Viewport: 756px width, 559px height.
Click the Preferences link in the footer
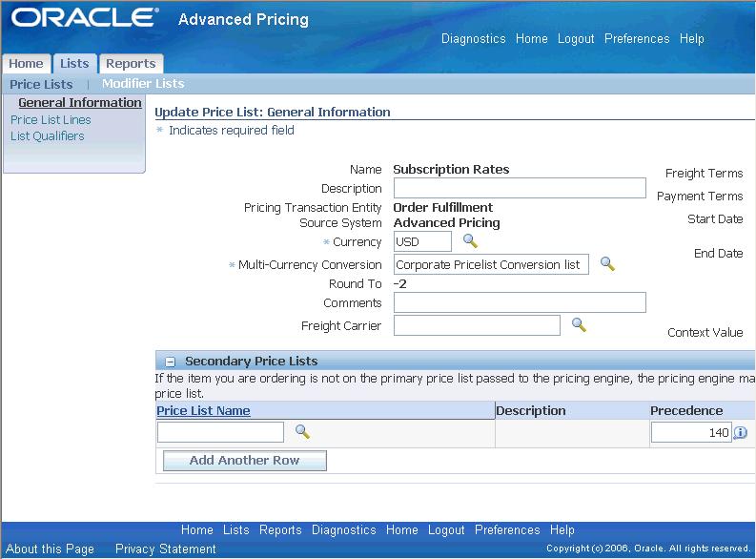(x=507, y=529)
